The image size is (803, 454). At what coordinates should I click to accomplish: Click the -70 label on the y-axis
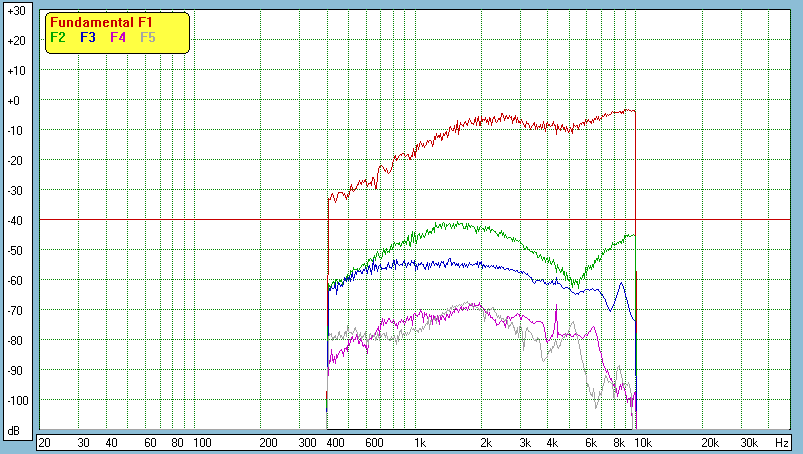(15, 311)
